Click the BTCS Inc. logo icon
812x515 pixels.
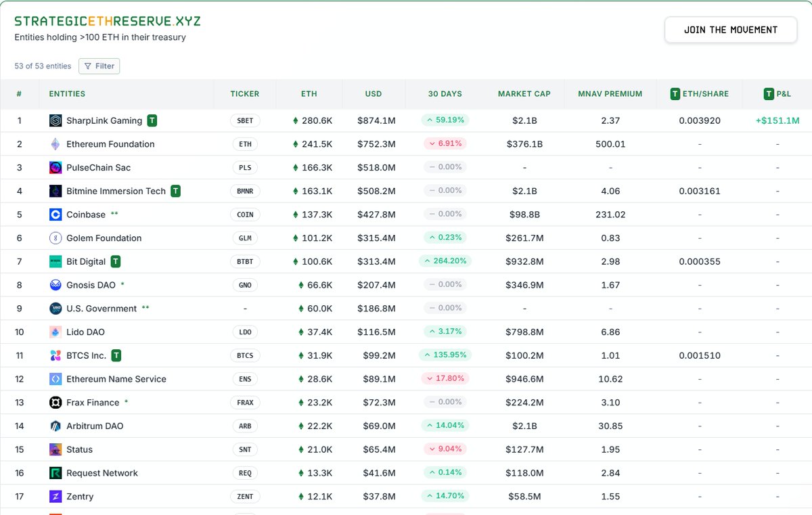55,355
